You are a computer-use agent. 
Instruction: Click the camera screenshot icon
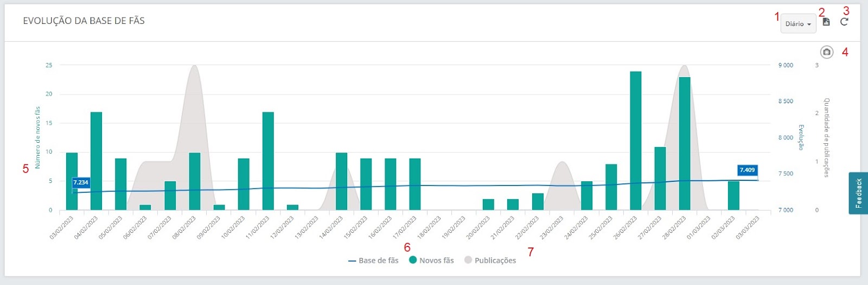pos(827,52)
